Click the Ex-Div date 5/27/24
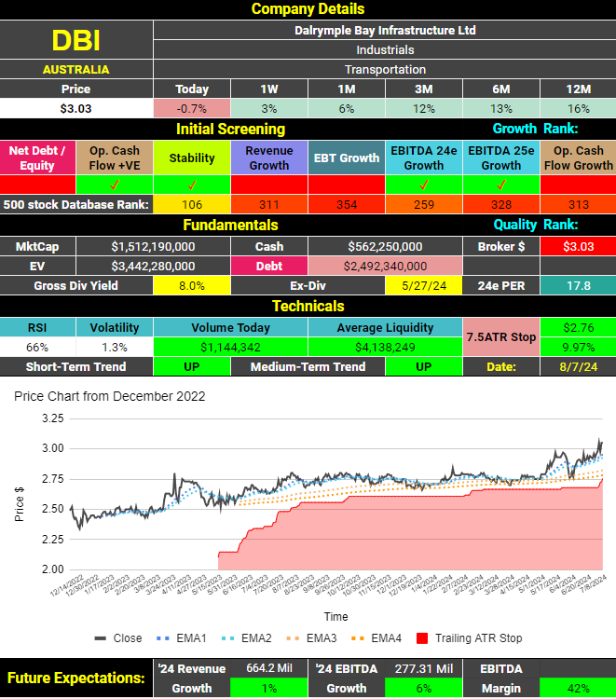This screenshot has height=699, width=616. [x=423, y=286]
